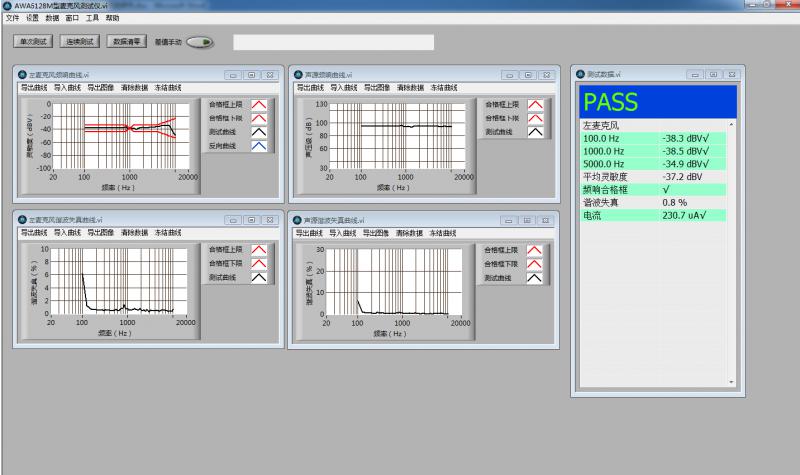The height and width of the screenshot is (475, 800).
Task: Click the 反向曲线 blue curve icon
Action: click(x=258, y=146)
